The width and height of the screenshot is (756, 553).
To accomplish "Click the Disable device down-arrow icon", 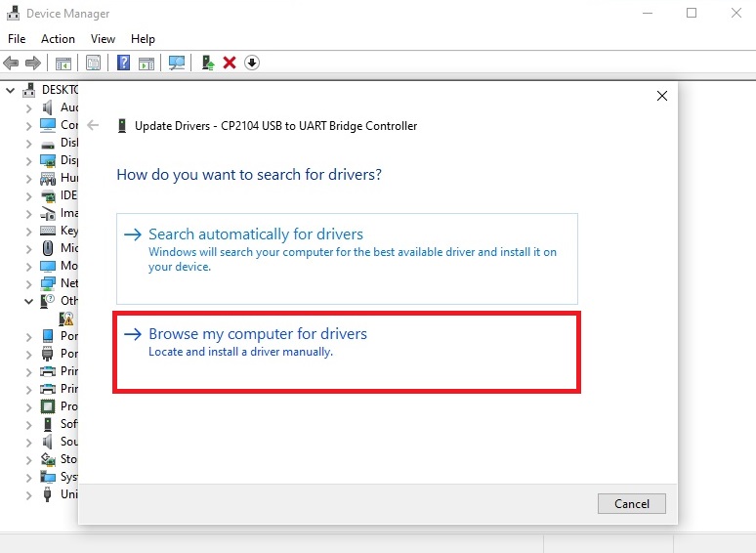I will point(252,63).
